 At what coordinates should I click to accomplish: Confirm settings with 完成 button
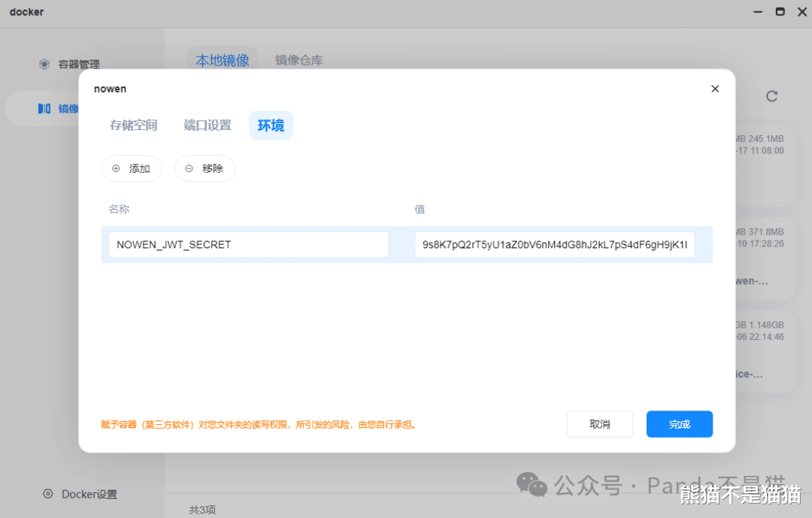680,424
